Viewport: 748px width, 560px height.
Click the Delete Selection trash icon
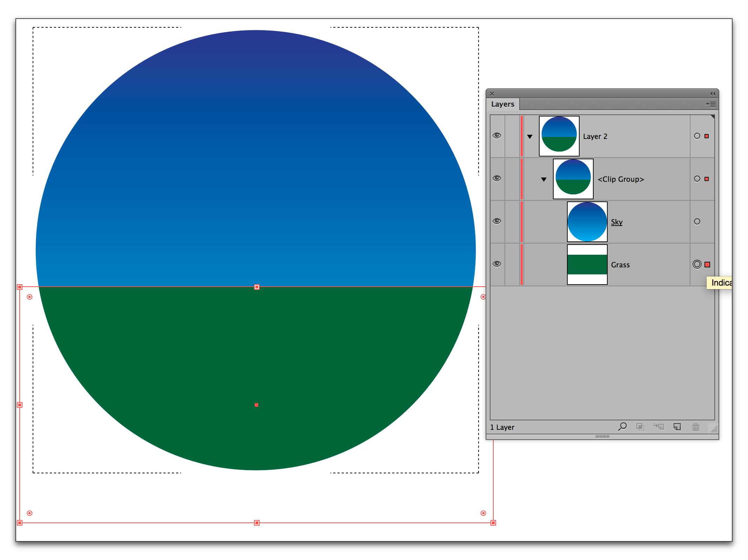(695, 427)
